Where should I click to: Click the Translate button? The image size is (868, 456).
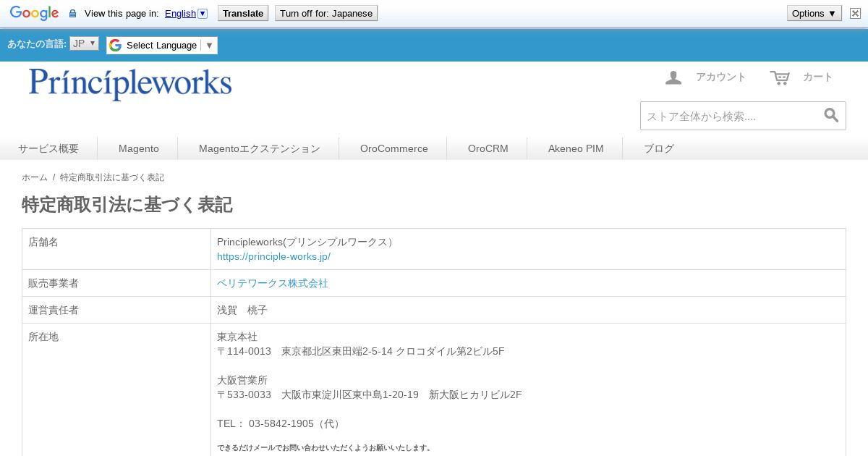point(243,13)
